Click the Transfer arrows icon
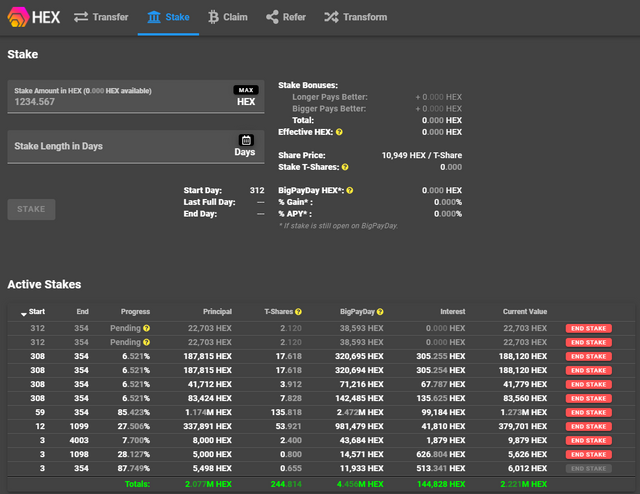640x494 pixels. coord(81,17)
